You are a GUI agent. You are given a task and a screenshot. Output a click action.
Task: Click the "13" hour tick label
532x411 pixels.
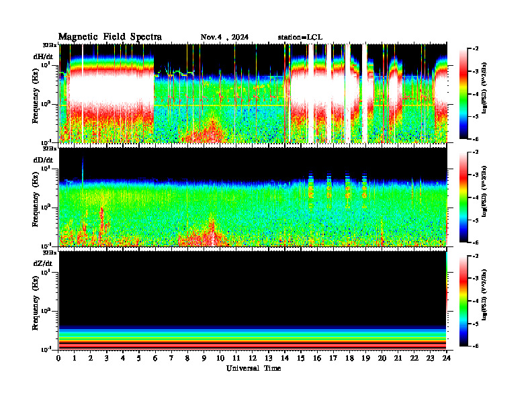[x=269, y=358]
